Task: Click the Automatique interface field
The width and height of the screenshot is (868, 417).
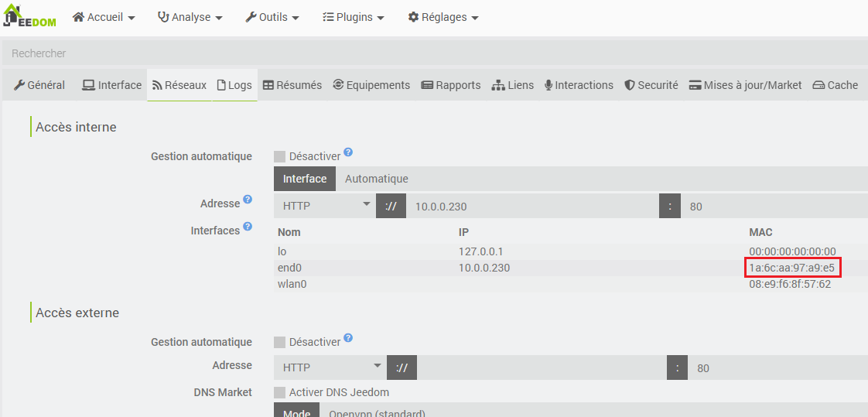Action: [602, 179]
